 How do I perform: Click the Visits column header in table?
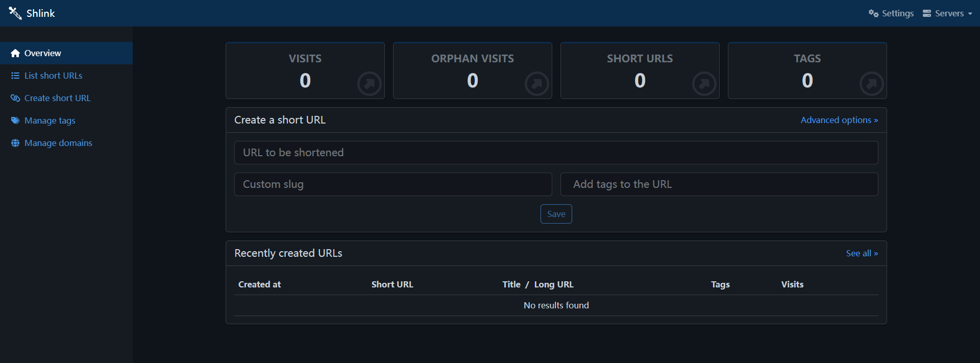click(792, 284)
